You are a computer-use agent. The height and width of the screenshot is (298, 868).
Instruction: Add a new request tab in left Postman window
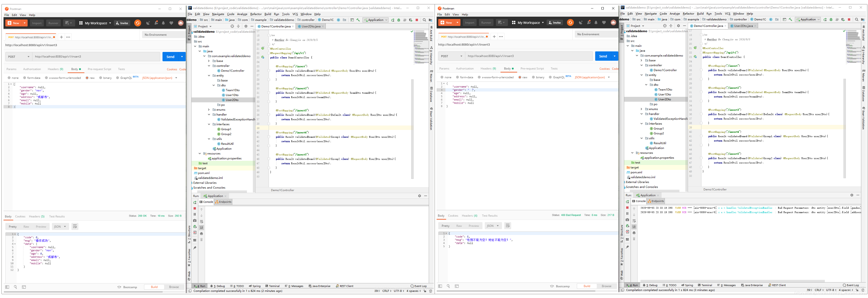tap(61, 37)
